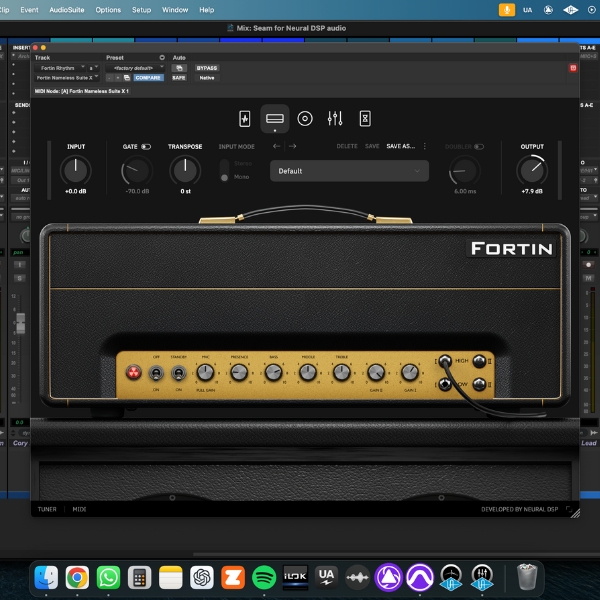Open Google Chrome from the dock

pos(77,577)
